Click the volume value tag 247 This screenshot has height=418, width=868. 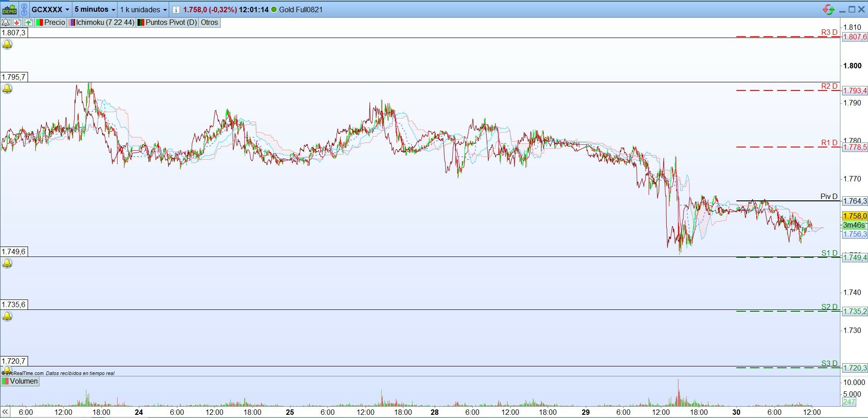(x=849, y=402)
